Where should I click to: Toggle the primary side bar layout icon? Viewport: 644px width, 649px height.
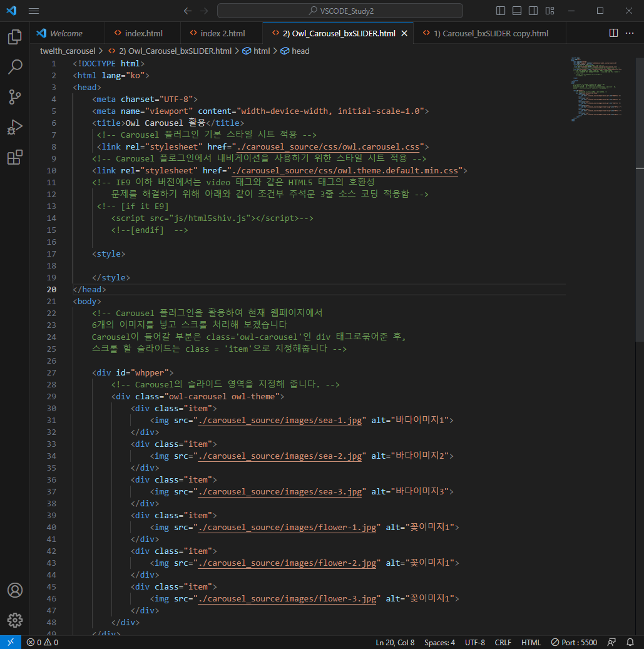click(x=501, y=11)
